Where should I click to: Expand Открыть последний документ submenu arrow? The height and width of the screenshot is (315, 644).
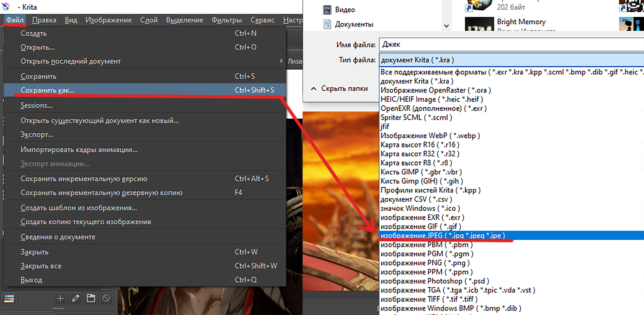281,61
